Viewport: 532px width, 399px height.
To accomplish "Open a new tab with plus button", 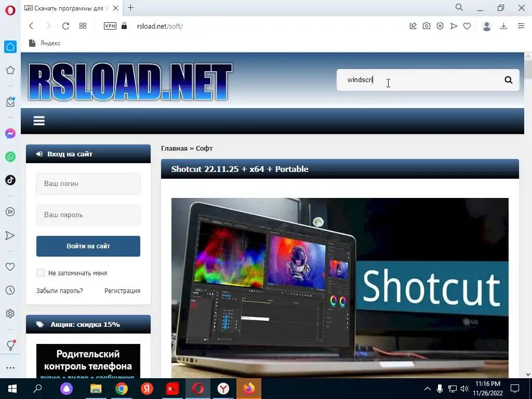I will [130, 8].
